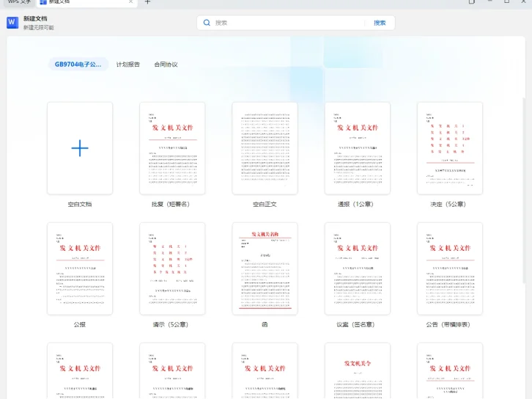532x399 pixels.
Task: Click the 议案（签名章）label text
Action: [356, 324]
